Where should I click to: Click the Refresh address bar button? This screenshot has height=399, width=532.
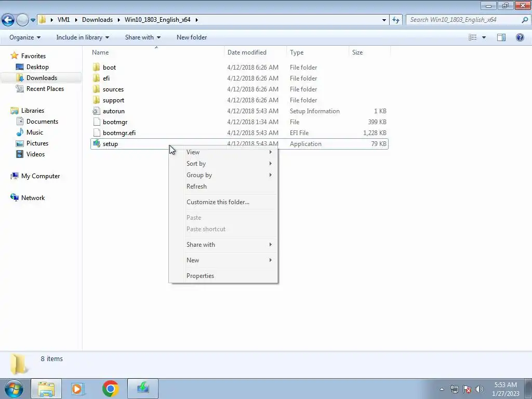[396, 20]
